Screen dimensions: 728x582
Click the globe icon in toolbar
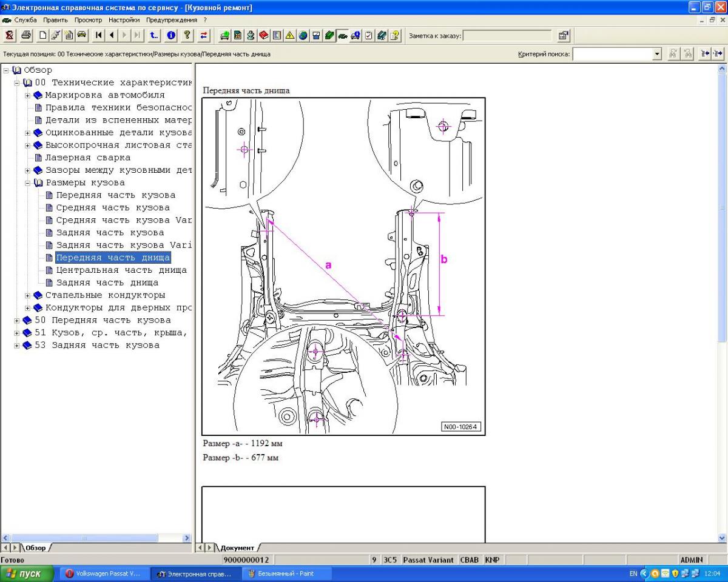click(303, 36)
